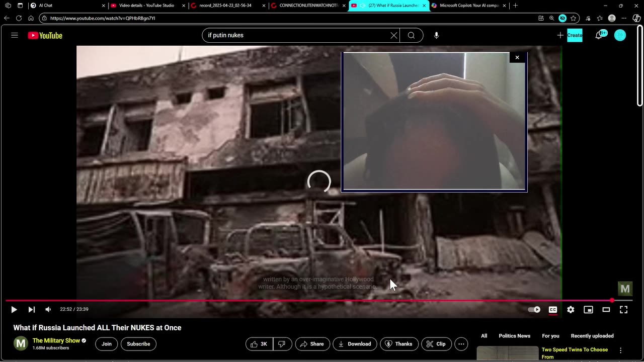This screenshot has height=362, width=644.
Task: Like the video (3K)
Action: [x=259, y=344]
